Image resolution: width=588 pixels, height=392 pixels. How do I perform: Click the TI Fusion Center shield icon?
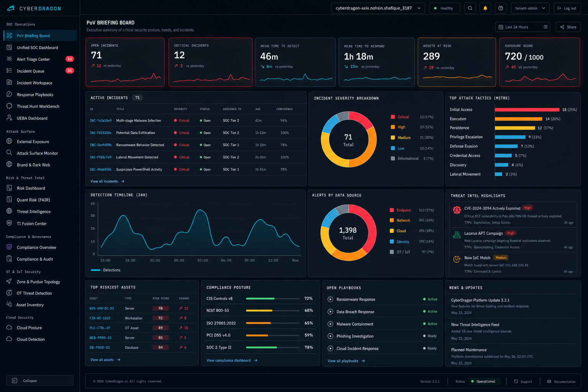pos(10,223)
